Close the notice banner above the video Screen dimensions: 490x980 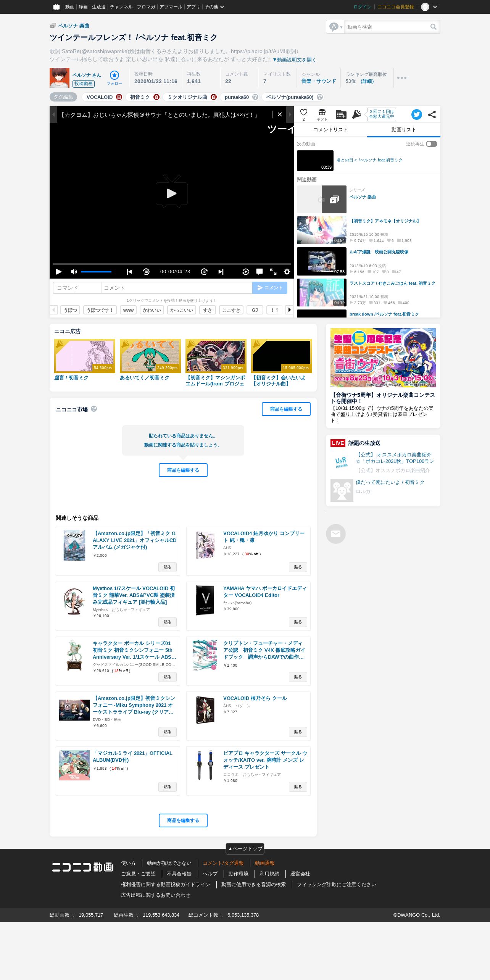click(280, 114)
